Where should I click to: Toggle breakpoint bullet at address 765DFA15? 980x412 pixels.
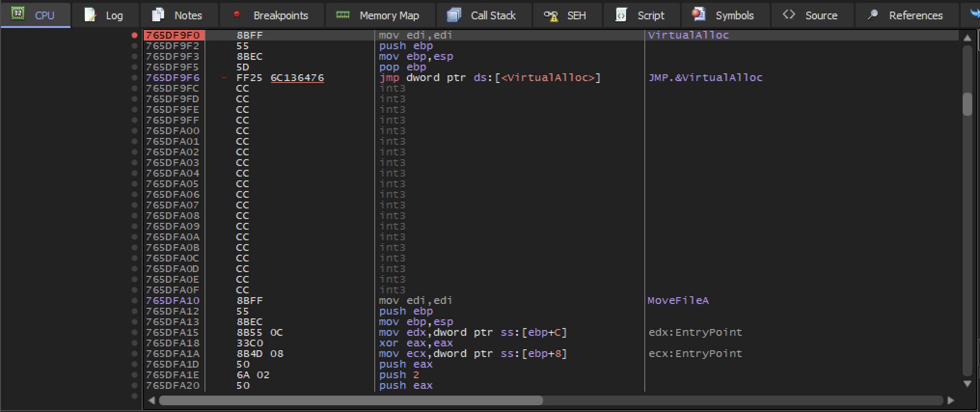[x=135, y=332]
